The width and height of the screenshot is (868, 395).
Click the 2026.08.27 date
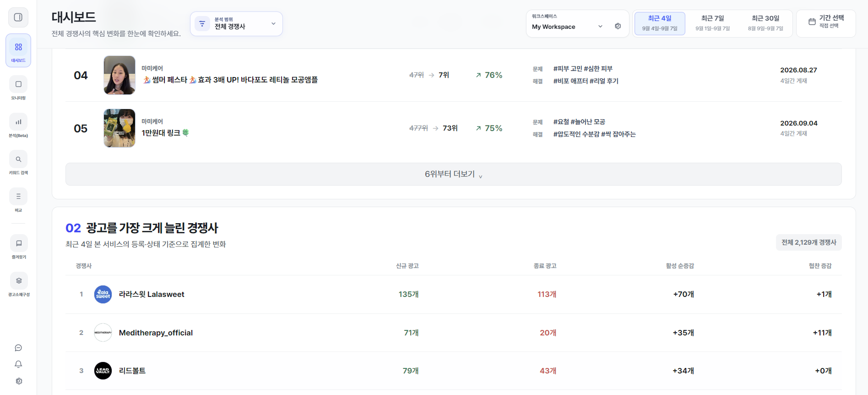coord(798,70)
